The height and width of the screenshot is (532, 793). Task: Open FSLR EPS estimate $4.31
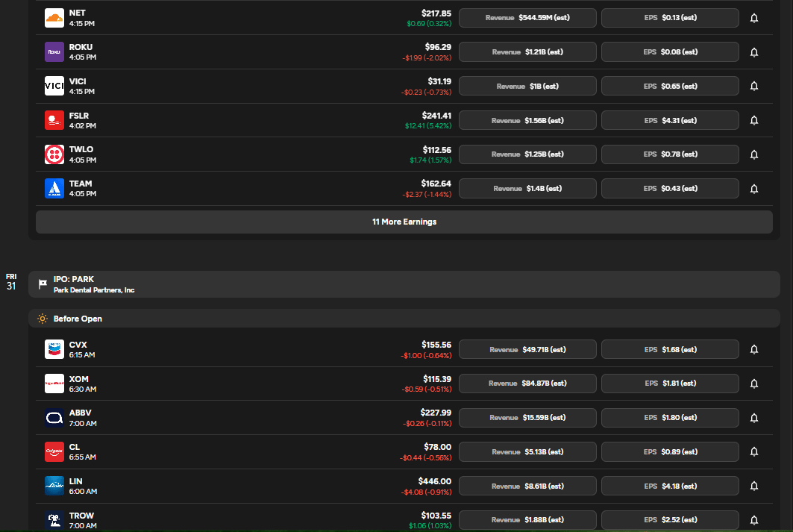(x=670, y=120)
